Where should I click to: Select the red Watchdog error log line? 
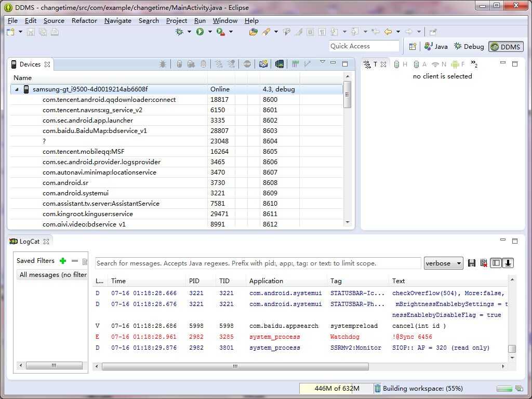pyautogui.click(x=300, y=337)
